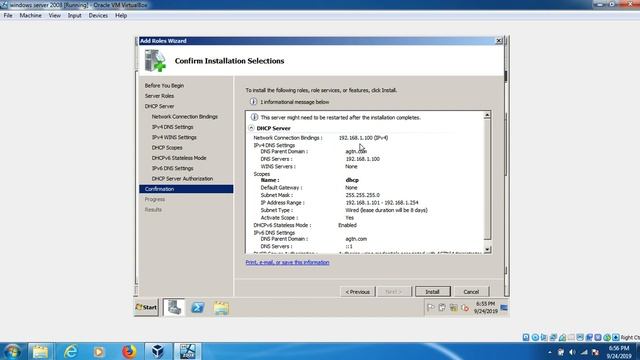Open Print, e-mail, or save this information link
Image resolution: width=640 pixels, height=360 pixels.
tap(287, 262)
